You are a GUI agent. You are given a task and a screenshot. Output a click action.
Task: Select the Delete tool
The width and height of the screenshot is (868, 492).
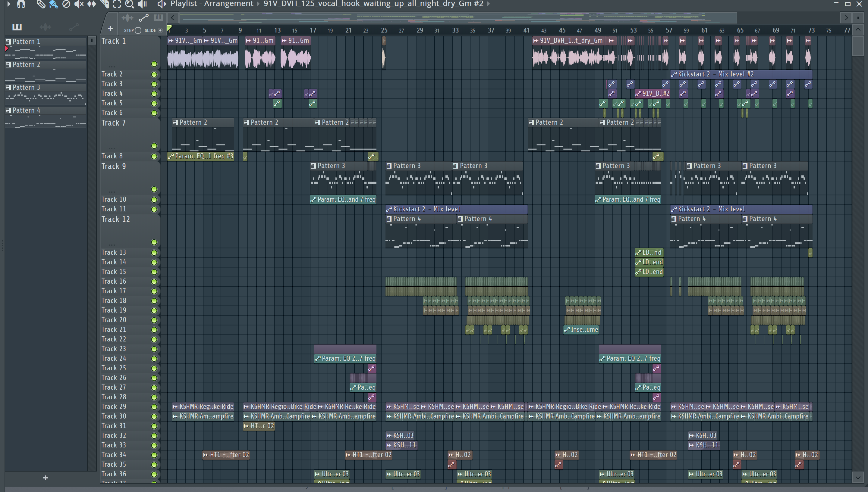(x=66, y=4)
